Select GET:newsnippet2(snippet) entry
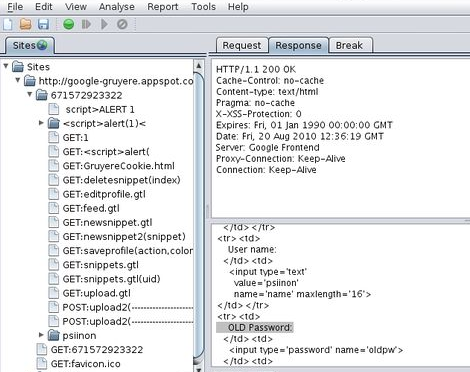The height and width of the screenshot is (372, 470). 124,237
